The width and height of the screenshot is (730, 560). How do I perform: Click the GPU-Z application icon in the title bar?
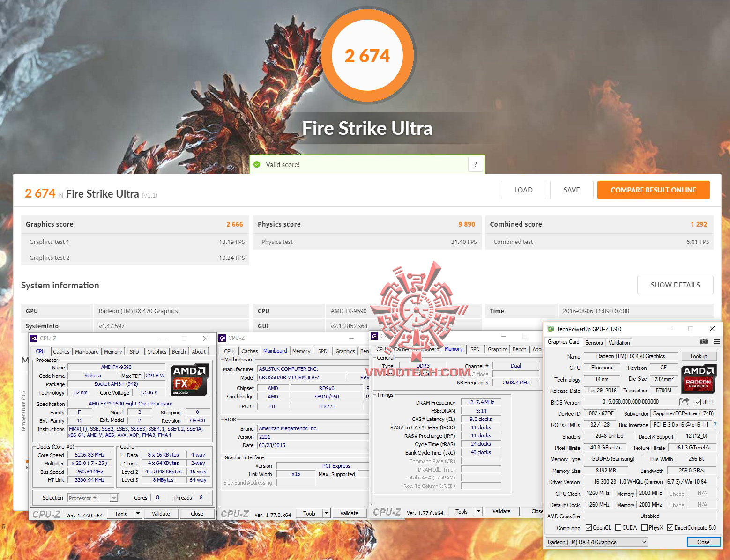pyautogui.click(x=551, y=329)
